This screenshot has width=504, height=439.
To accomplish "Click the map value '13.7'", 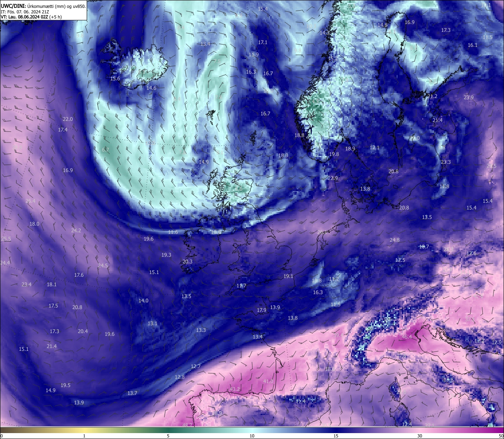I will point(132,393).
